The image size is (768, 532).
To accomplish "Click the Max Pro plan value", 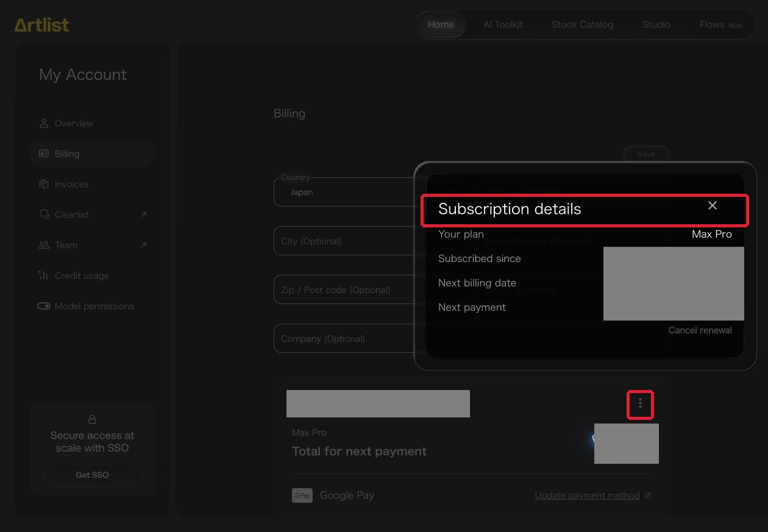I will point(711,234).
